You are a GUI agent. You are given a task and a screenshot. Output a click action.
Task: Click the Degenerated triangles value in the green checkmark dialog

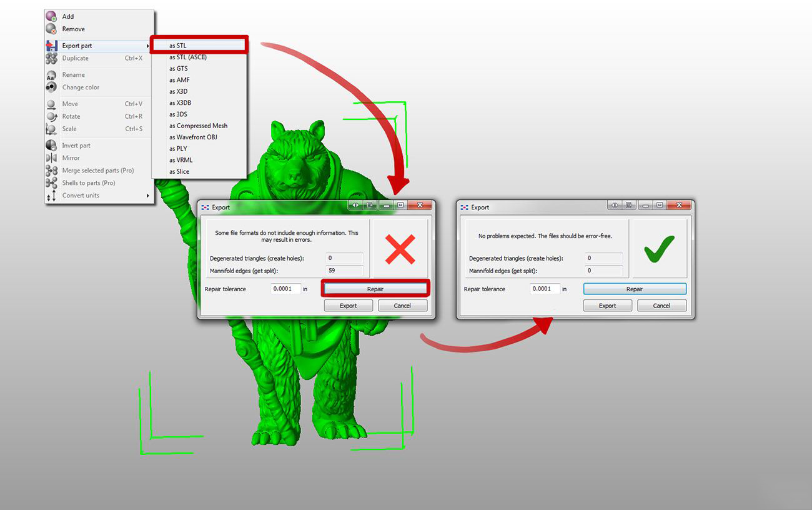[x=604, y=258]
